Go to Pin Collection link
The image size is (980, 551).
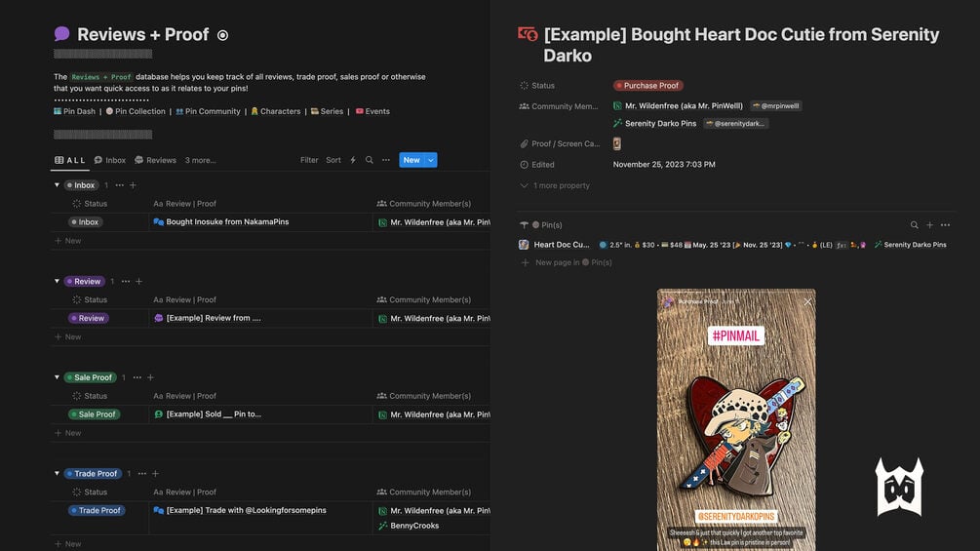pos(136,111)
